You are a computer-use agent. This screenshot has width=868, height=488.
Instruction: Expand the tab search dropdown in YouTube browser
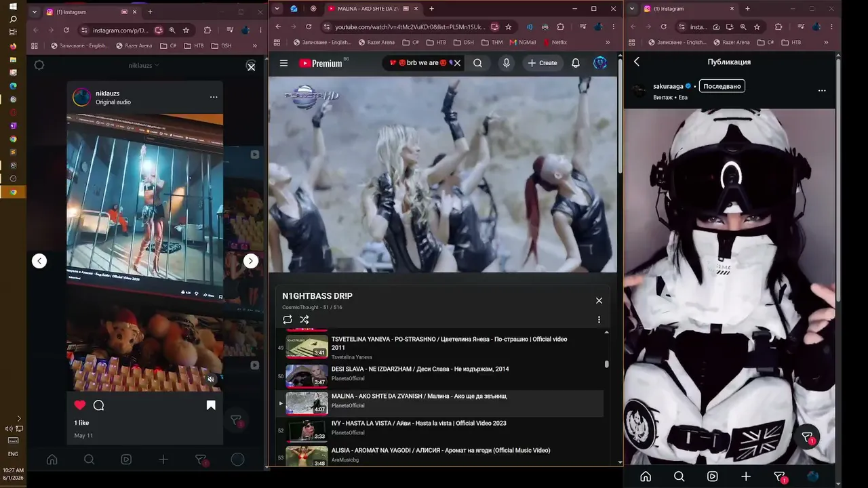[277, 9]
